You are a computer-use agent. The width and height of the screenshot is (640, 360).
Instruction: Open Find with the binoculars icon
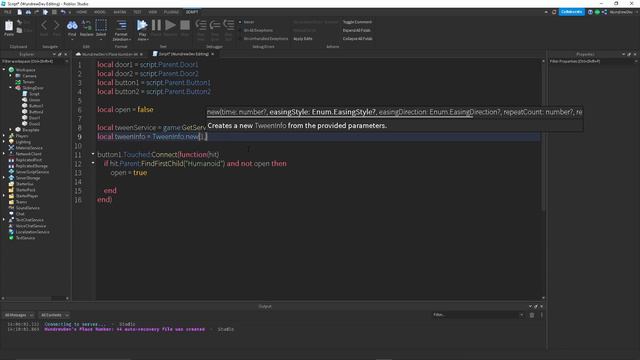[72, 25]
